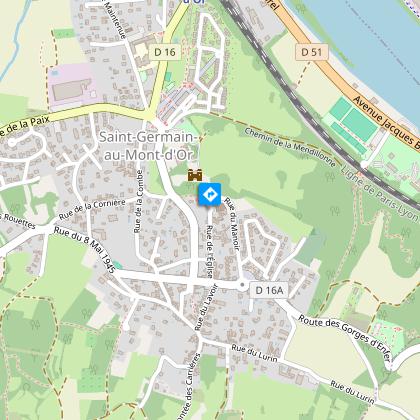Screen dimensions: 420x420
Task: Select the Rue du 8 Mai 1945 label
Action: [85, 250]
